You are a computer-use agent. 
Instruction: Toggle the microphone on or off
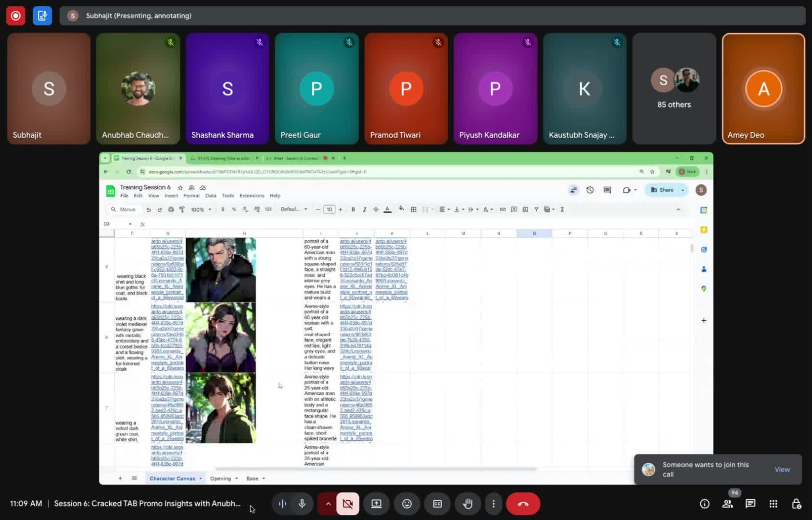302,504
